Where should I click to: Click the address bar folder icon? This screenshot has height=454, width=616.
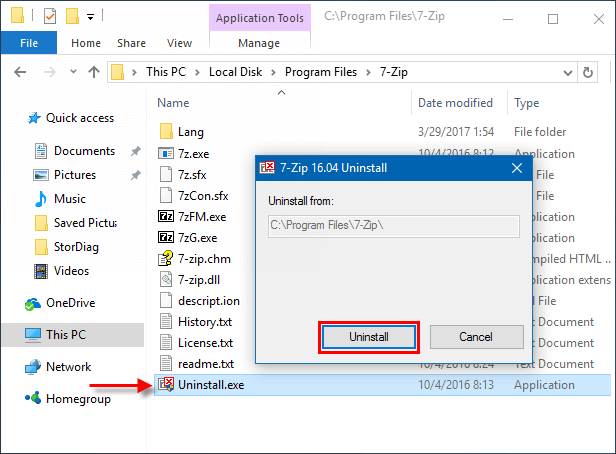[x=117, y=72]
